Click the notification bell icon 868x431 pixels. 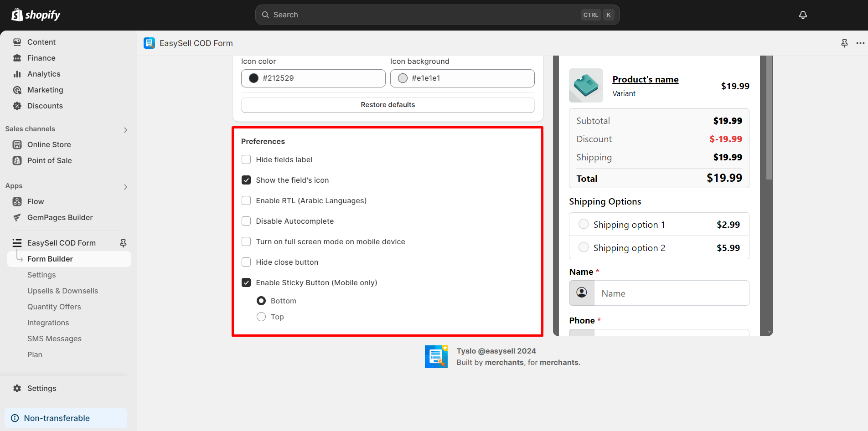tap(803, 15)
